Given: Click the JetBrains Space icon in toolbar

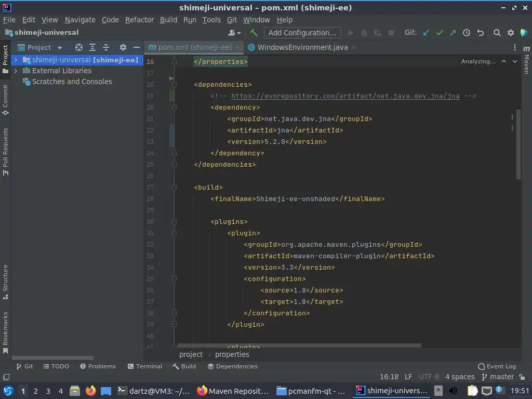Looking at the screenshot, I should tap(524, 33).
